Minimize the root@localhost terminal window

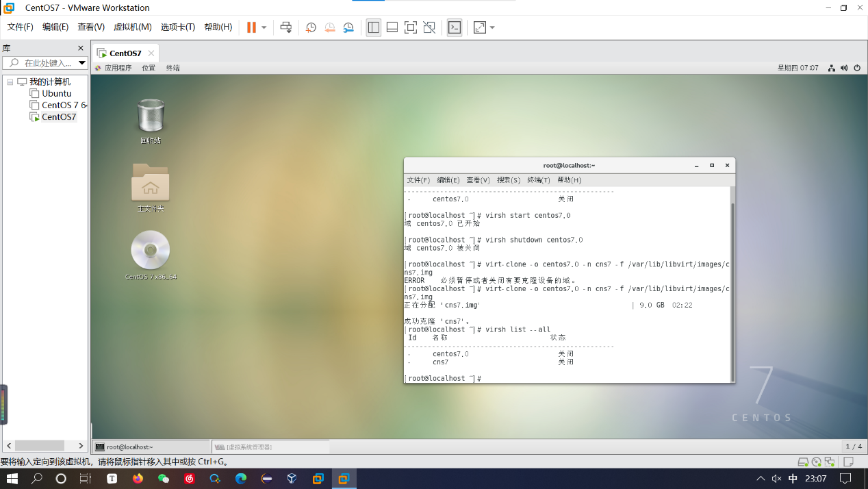[x=697, y=165]
